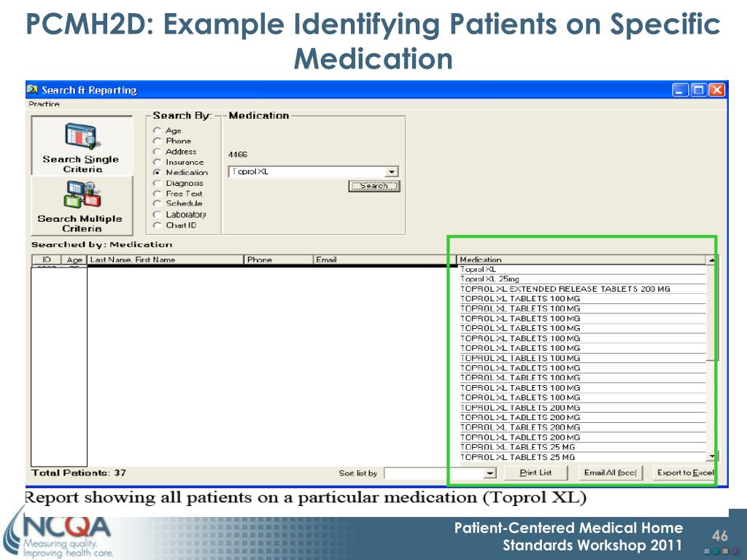Sort by the Phone column header
Image resolution: width=747 pixels, height=560 pixels.
pos(279,260)
